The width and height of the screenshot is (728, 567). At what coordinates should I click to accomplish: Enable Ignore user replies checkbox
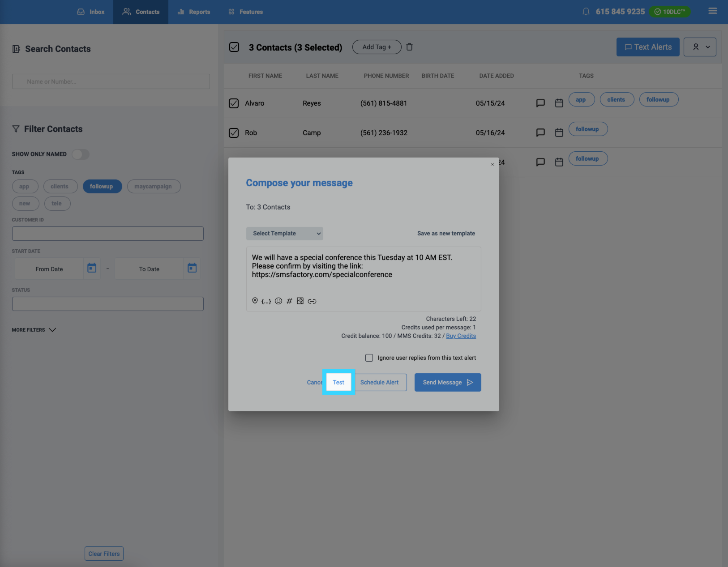(369, 358)
